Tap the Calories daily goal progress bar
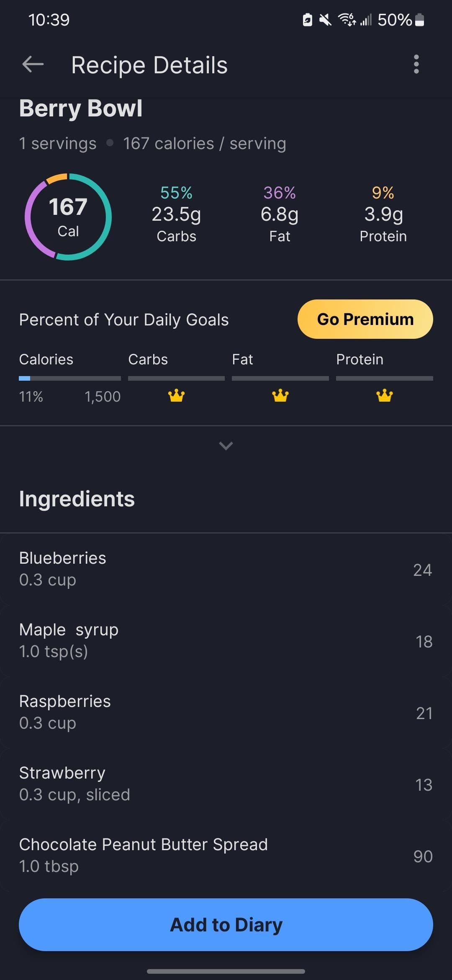Image resolution: width=452 pixels, height=980 pixels. click(70, 378)
